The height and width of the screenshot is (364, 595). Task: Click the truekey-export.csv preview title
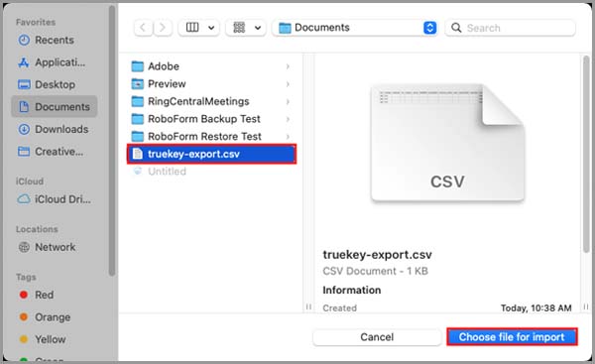[x=377, y=255]
